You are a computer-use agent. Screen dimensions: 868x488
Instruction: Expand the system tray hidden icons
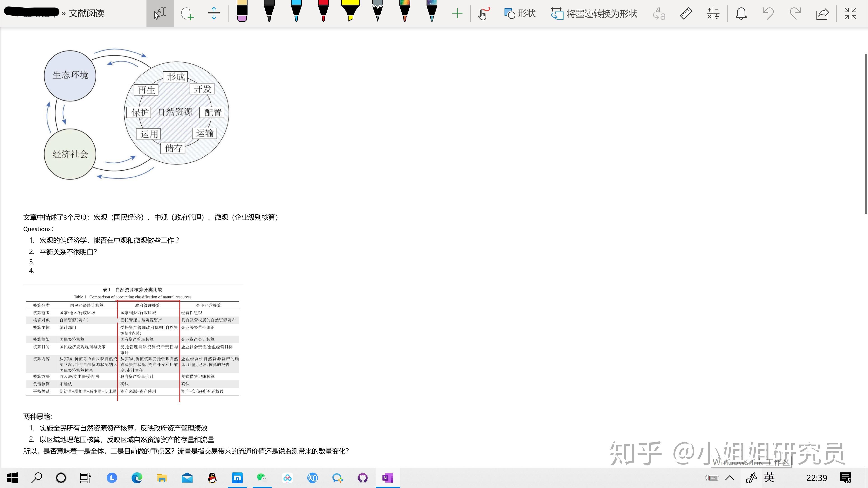click(x=730, y=478)
